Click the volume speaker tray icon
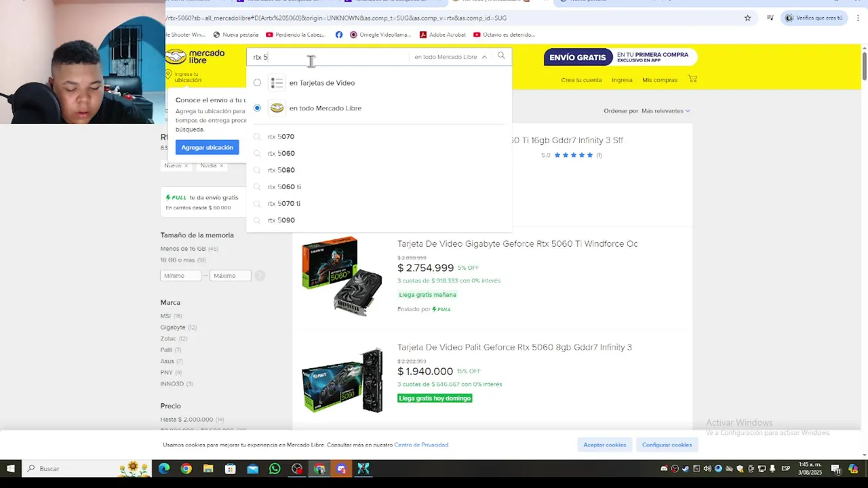Screen dimensions: 868x488 (707, 468)
